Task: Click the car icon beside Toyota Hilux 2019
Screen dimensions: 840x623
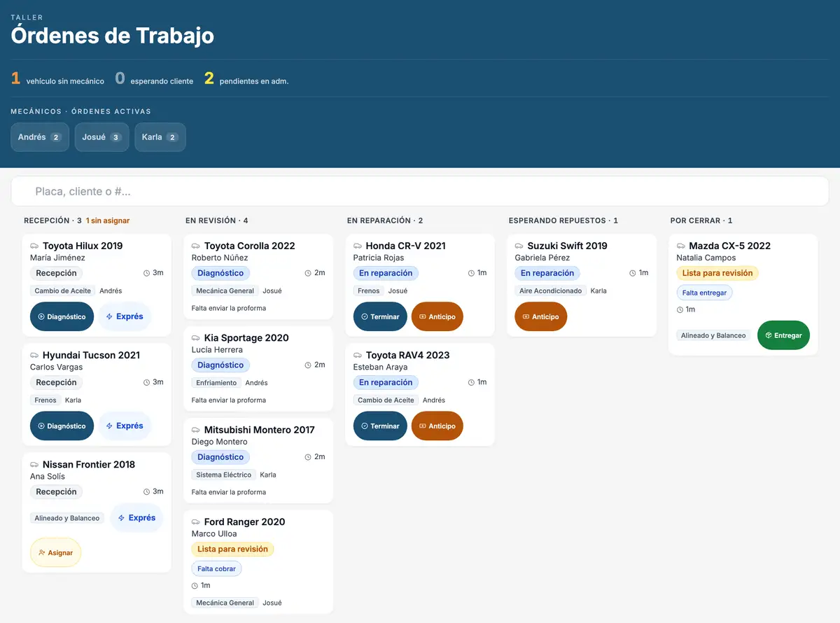Action: [x=34, y=246]
